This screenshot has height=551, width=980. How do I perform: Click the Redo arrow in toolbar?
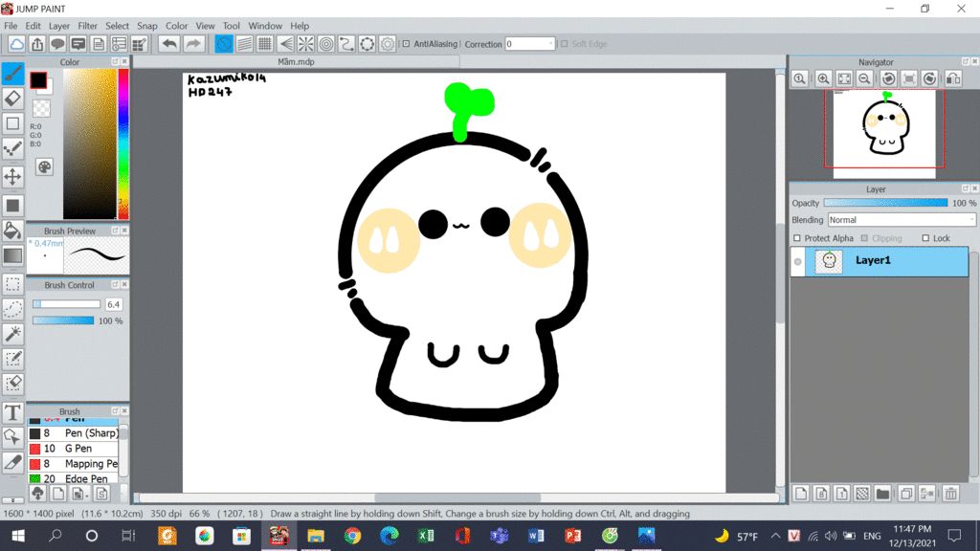pyautogui.click(x=193, y=44)
